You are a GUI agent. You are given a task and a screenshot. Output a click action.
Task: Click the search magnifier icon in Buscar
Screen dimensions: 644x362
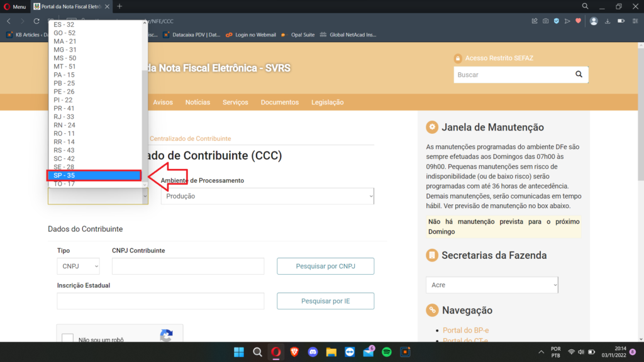pyautogui.click(x=579, y=75)
